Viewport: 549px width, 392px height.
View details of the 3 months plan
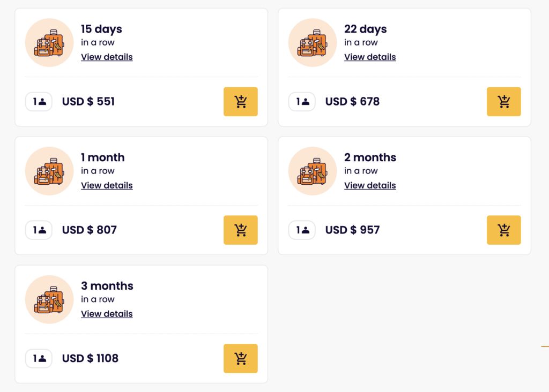pos(107,314)
